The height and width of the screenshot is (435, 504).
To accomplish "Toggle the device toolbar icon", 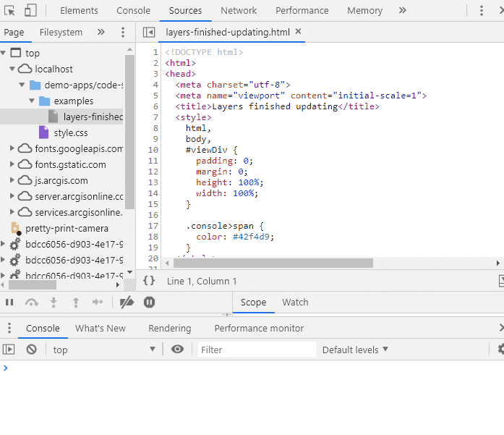I will point(30,10).
